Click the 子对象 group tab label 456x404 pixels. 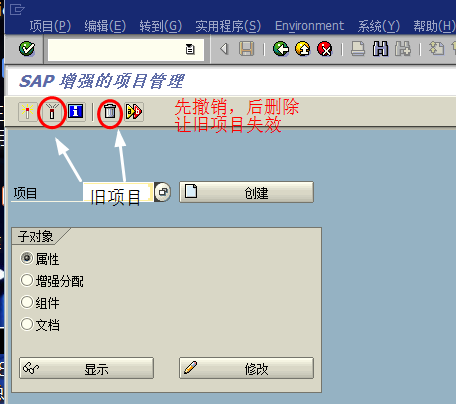point(36,236)
